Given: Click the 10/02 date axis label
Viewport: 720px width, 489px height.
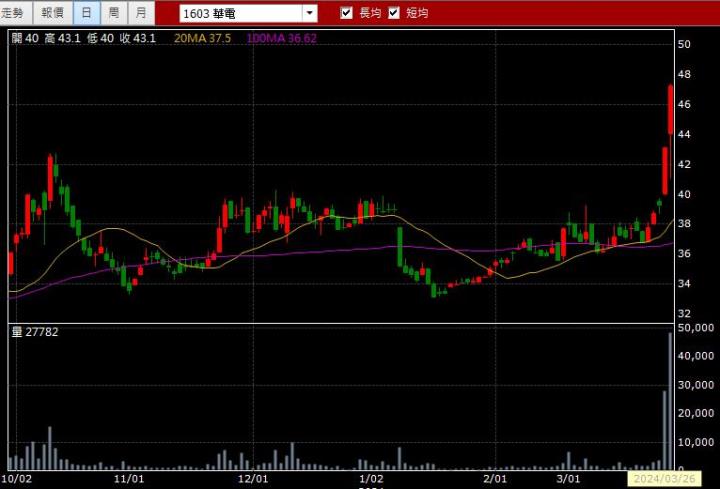Looking at the screenshot, I should (x=16, y=479).
